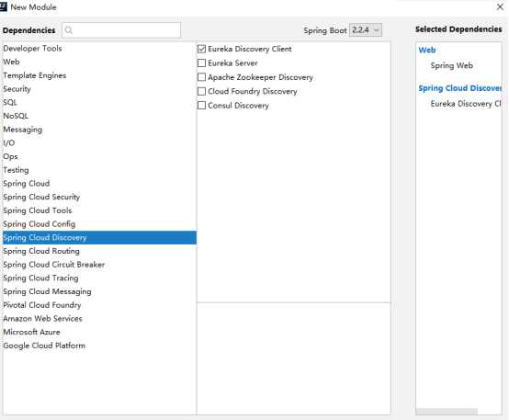
Task: Select Pivotal Cloud Foundry category
Action: pos(99,305)
